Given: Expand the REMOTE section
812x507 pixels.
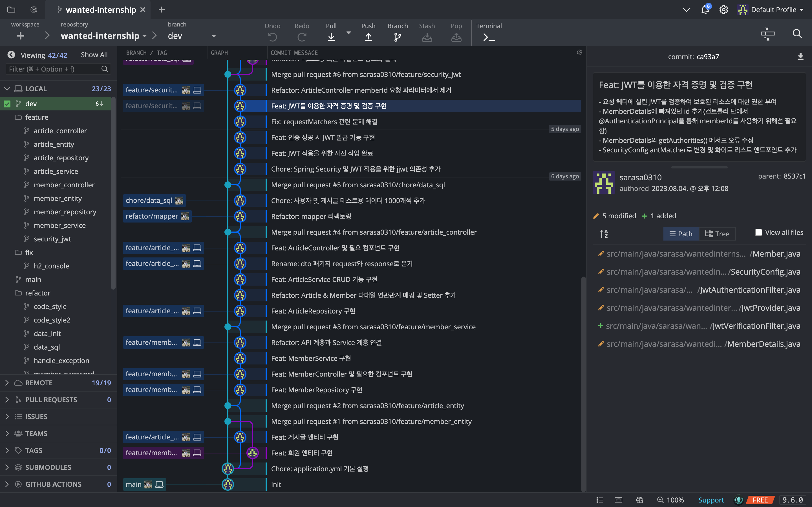Looking at the screenshot, I should 7,383.
